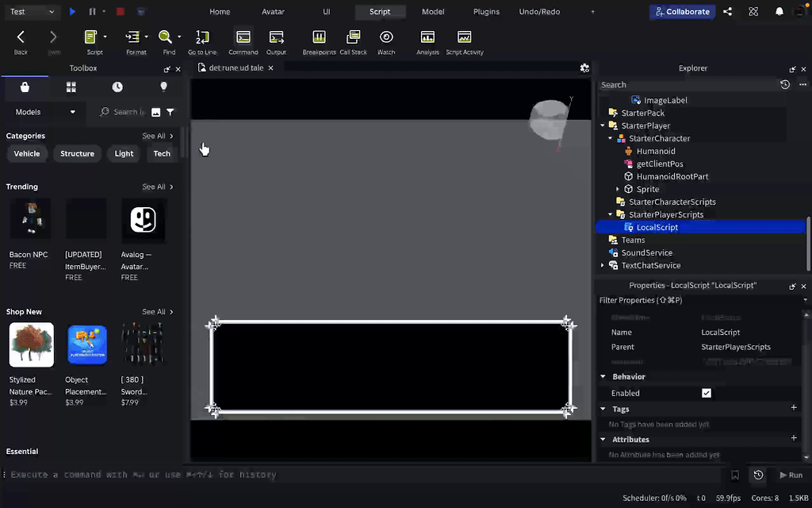Collapse the StarterPlayerScripts node
Image resolution: width=812 pixels, height=508 pixels.
610,214
